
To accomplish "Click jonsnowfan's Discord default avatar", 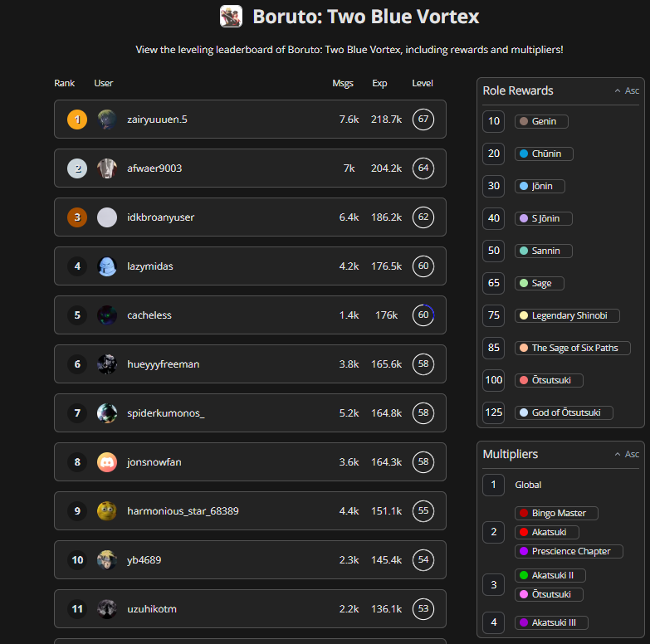I will 107,462.
